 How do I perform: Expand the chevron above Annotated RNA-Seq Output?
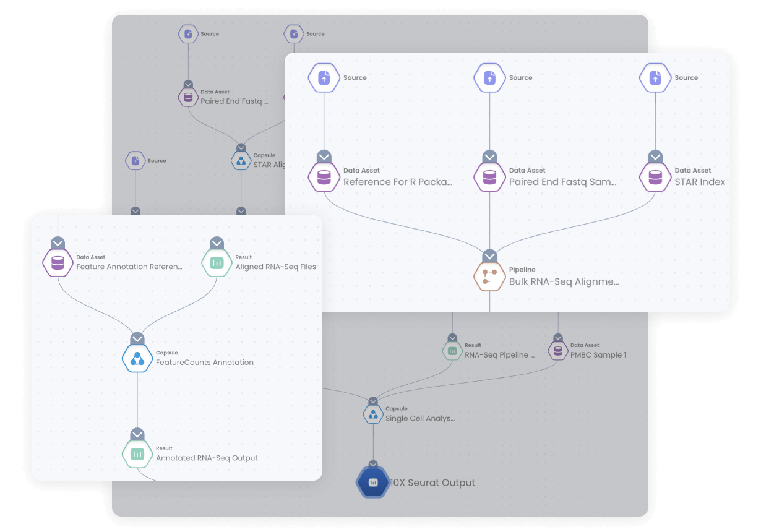pyautogui.click(x=137, y=433)
